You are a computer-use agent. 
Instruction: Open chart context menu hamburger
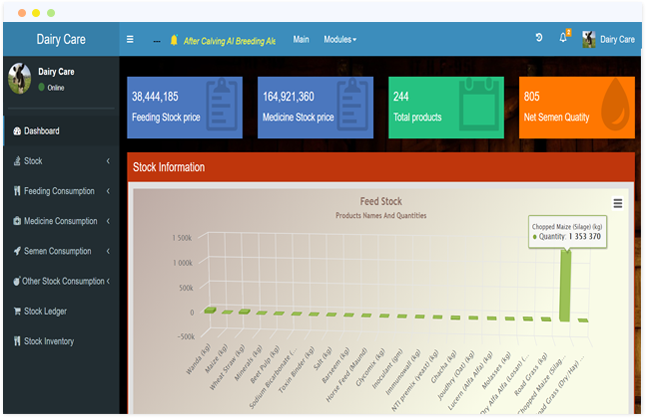coord(618,203)
